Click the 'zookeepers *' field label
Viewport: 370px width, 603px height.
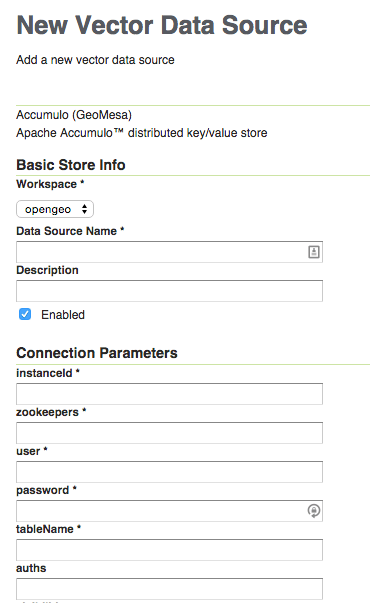pyautogui.click(x=51, y=412)
